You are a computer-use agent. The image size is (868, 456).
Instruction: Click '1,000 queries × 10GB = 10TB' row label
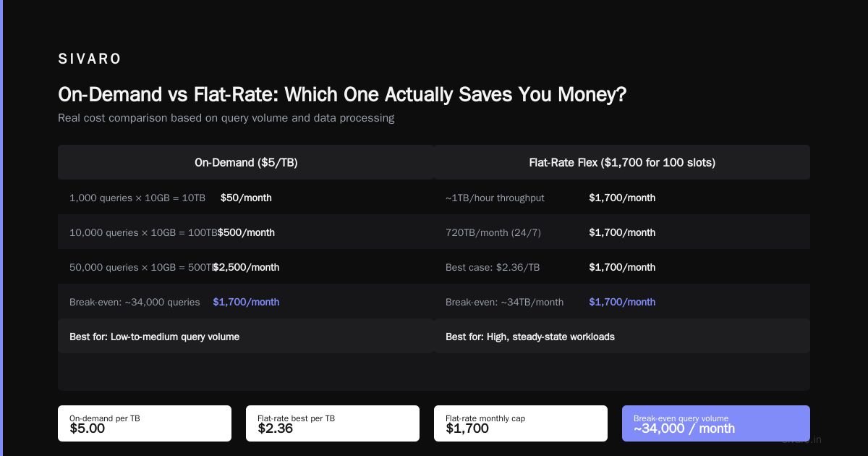pos(137,198)
